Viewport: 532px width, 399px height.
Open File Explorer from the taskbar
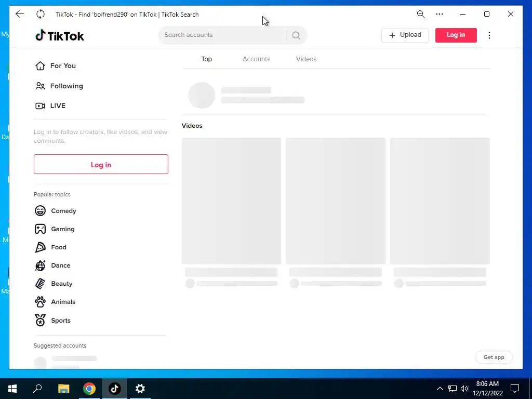click(63, 389)
